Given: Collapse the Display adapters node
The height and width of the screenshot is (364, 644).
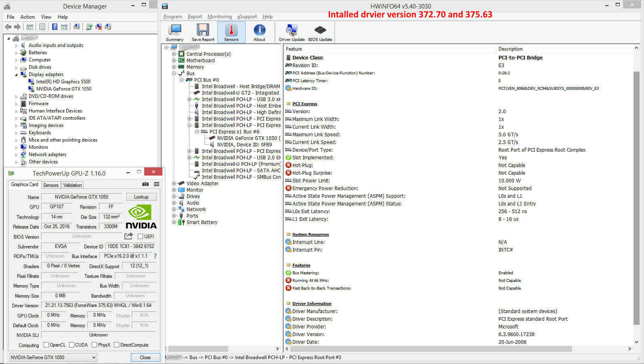Looking at the screenshot, I should 17,75.
